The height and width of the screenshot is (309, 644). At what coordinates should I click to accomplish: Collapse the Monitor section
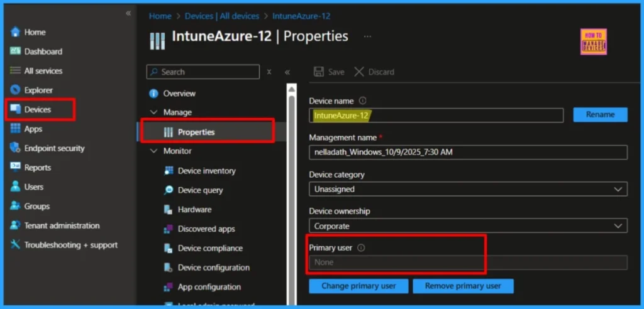[153, 151]
